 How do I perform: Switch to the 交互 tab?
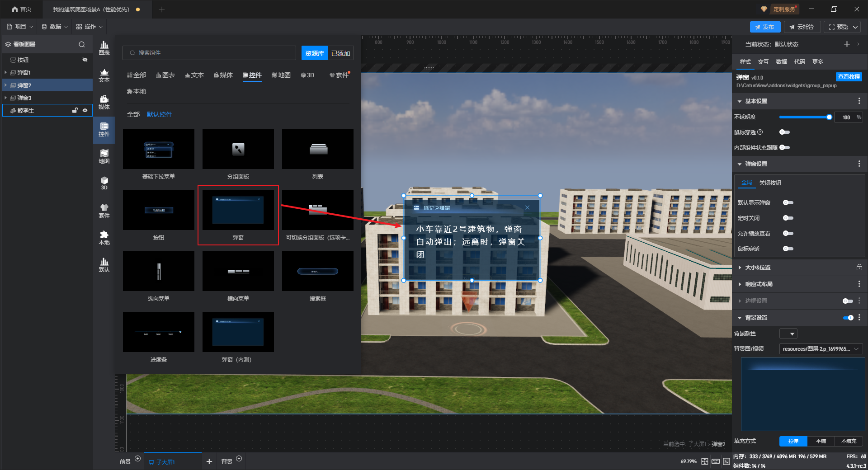pos(763,62)
